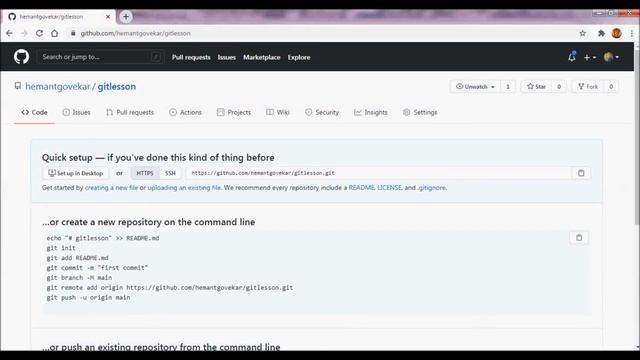The height and width of the screenshot is (360, 640).
Task: Focus the Search or jump to field
Action: point(100,57)
